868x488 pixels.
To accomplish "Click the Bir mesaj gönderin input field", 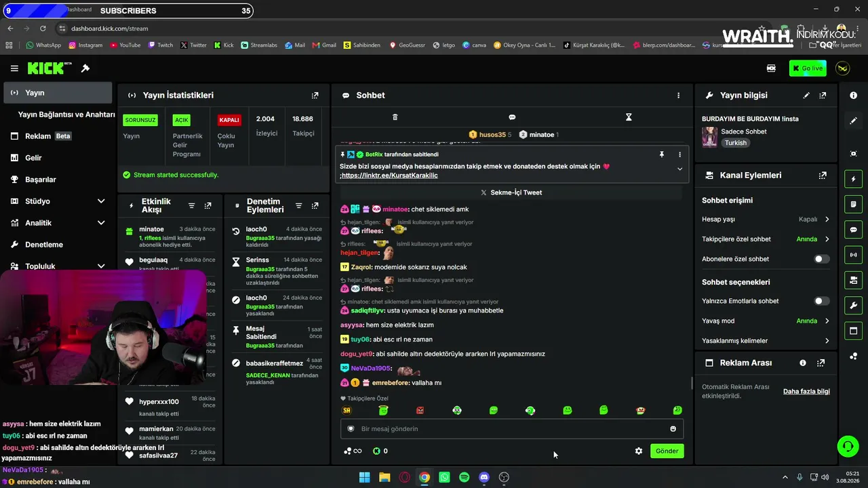I will click(512, 428).
